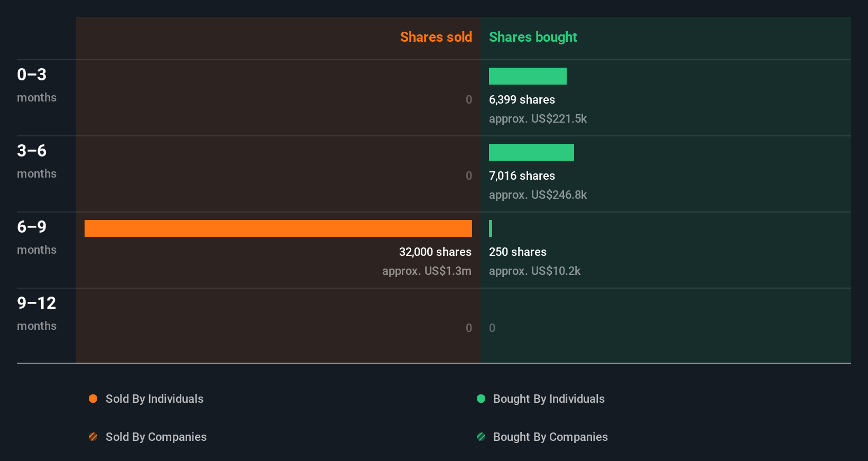Click the approx. US$10.2k text
868x461 pixels.
click(x=534, y=271)
